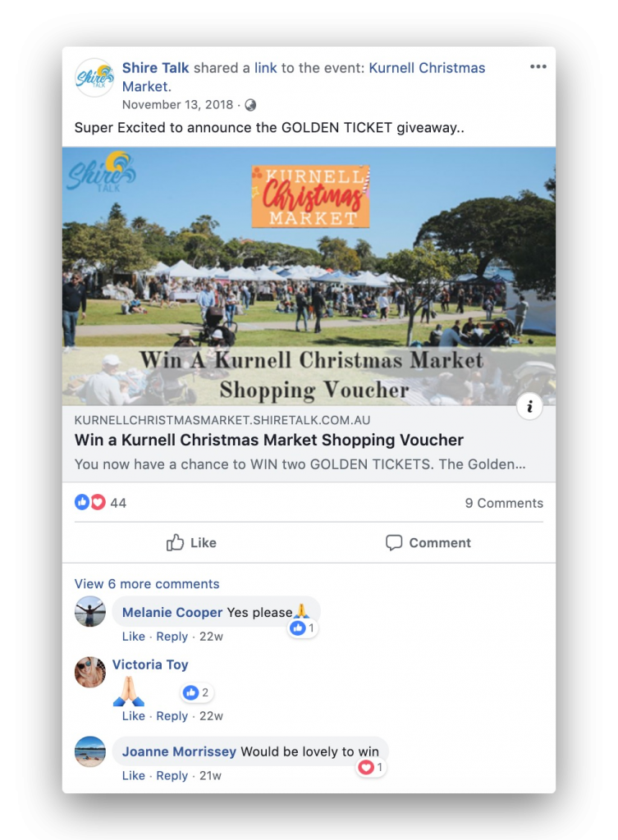This screenshot has width=618, height=840.
Task: Click the Comment button with speech bubble
Action: (428, 543)
